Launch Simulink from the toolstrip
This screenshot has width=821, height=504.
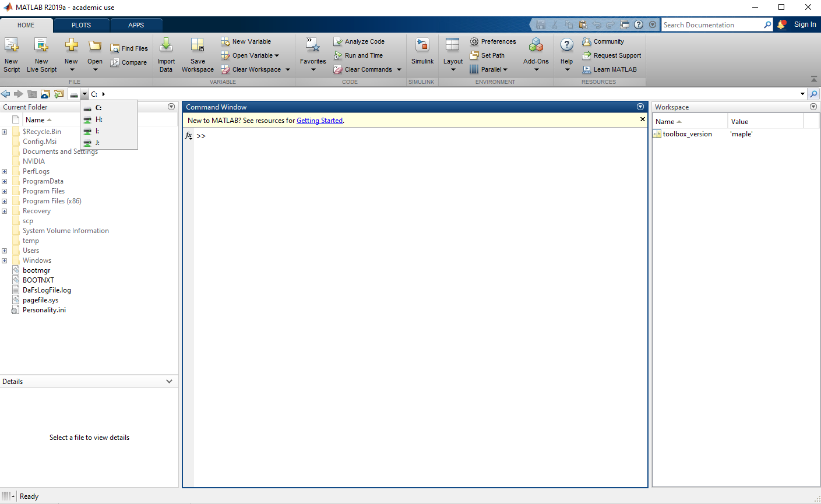422,52
